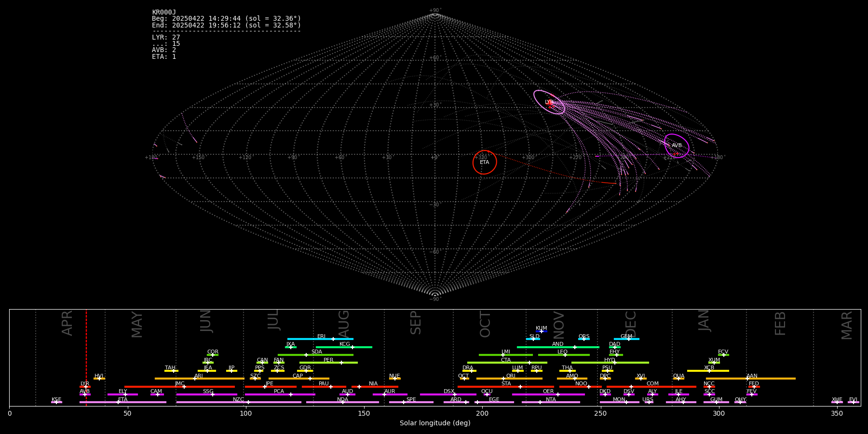Click the +300 longitude label on the map
The height and width of the screenshot is (434, 868).
[528, 158]
